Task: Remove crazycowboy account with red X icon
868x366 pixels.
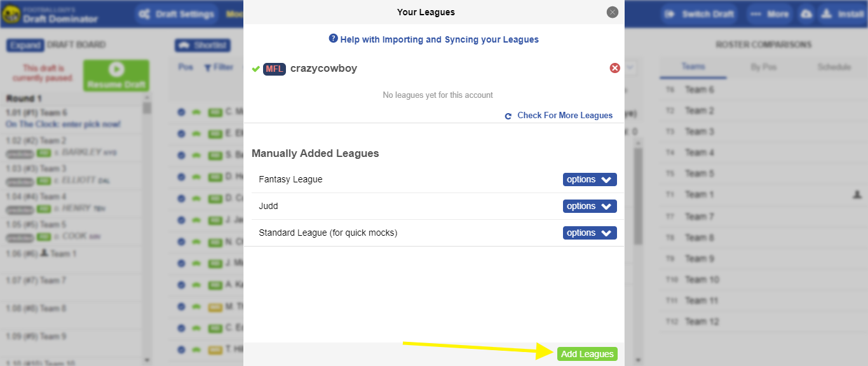Action: click(614, 68)
